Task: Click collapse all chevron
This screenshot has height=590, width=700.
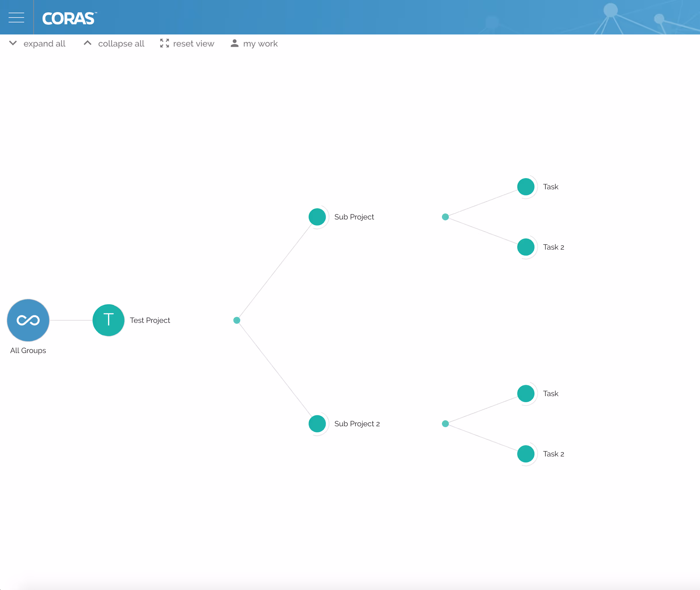Action: pyautogui.click(x=87, y=43)
